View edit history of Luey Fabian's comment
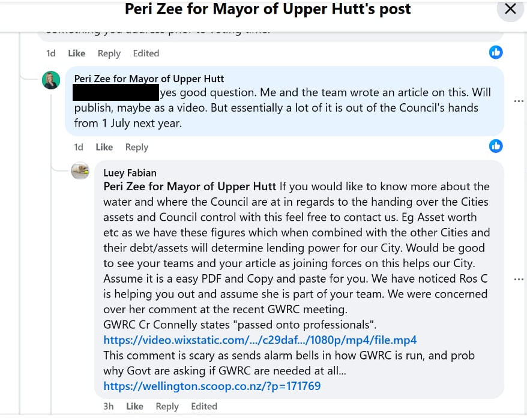 pyautogui.click(x=204, y=406)
